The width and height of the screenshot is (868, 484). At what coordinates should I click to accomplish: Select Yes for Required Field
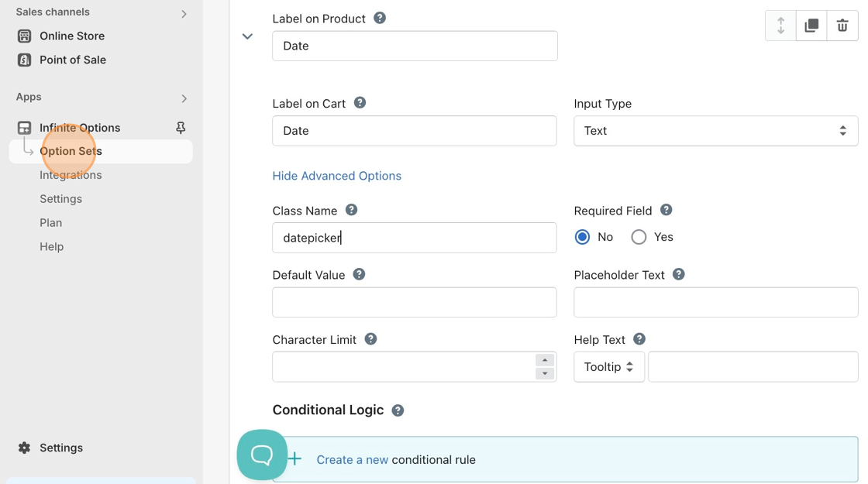pos(639,237)
